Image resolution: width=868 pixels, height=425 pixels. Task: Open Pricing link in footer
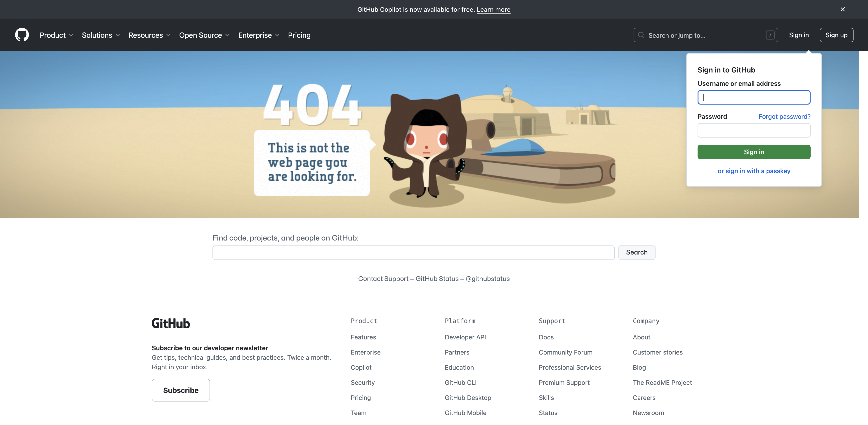pos(361,398)
